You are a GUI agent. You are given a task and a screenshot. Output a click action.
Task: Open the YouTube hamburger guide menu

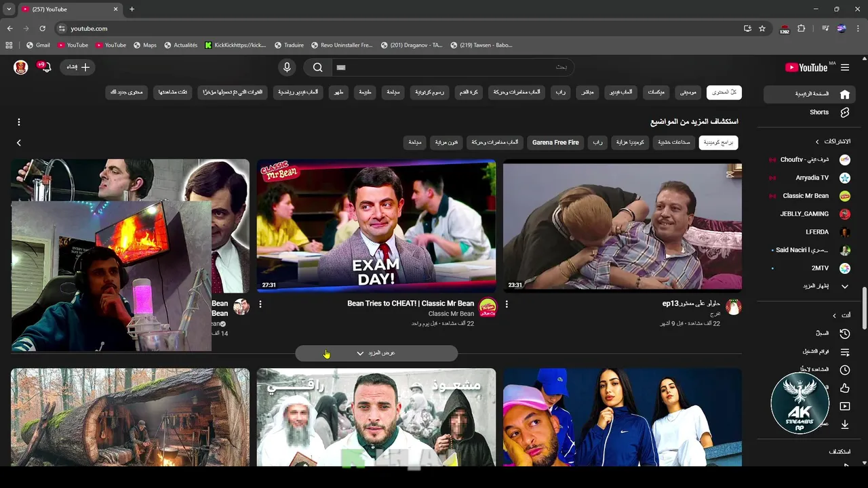click(x=845, y=67)
